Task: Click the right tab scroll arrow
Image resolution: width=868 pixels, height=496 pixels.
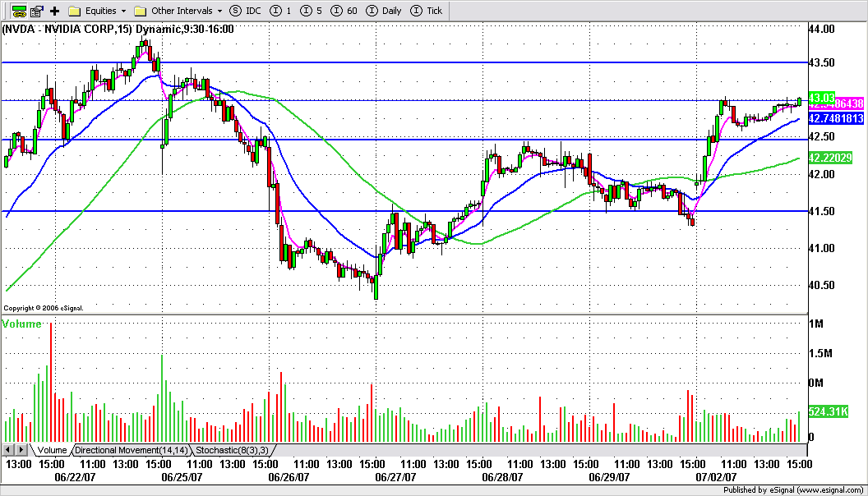Action: pyautogui.click(x=21, y=450)
